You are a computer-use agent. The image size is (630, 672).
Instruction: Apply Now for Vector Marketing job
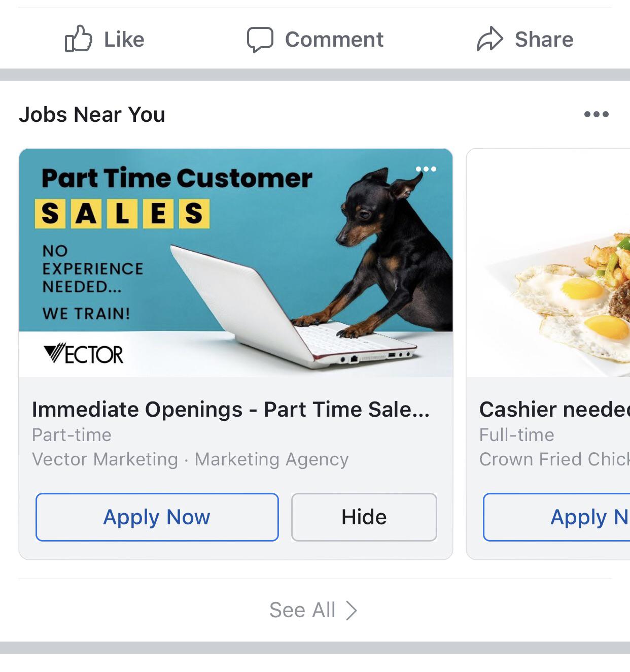click(x=157, y=517)
